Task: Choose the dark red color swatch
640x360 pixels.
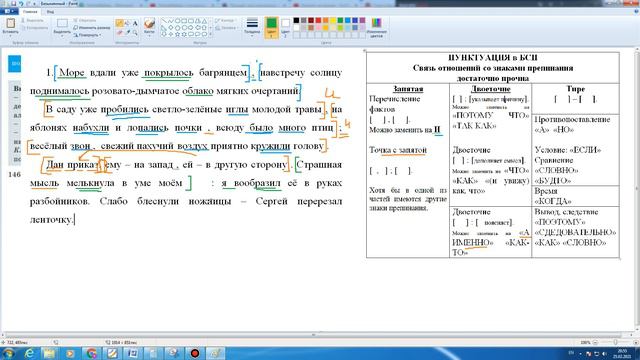Action: pyautogui.click(x=311, y=20)
